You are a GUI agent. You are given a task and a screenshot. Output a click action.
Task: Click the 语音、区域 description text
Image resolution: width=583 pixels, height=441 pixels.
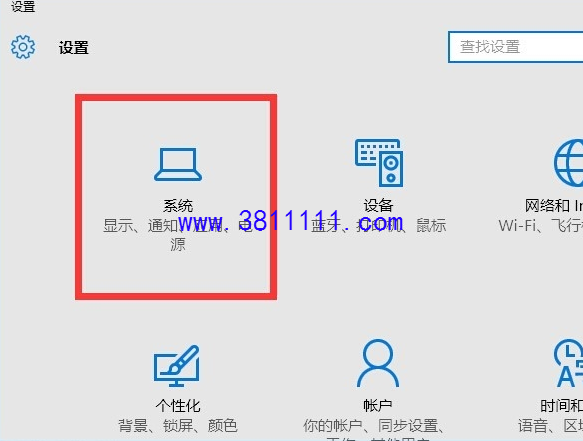point(551,425)
